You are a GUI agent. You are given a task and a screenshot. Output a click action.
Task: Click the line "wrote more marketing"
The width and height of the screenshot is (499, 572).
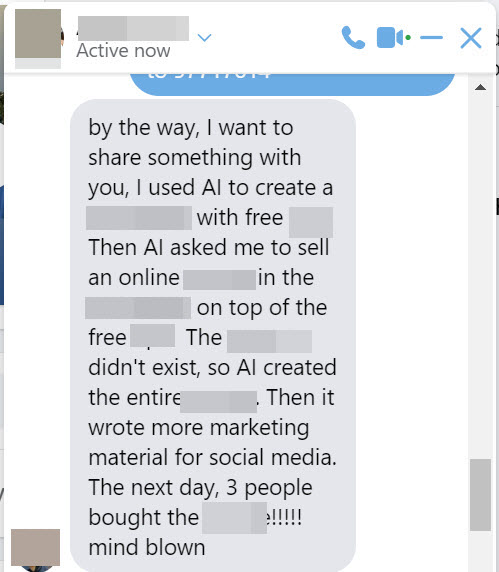coord(199,428)
